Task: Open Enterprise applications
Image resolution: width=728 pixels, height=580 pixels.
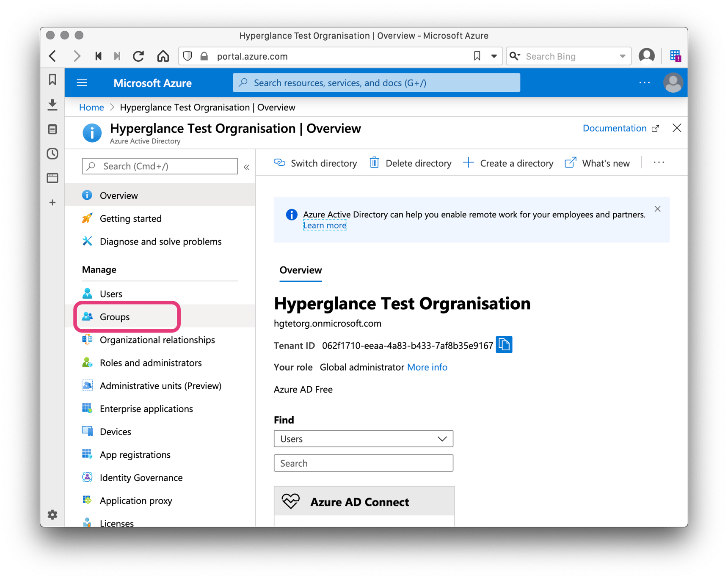Action: (160, 409)
